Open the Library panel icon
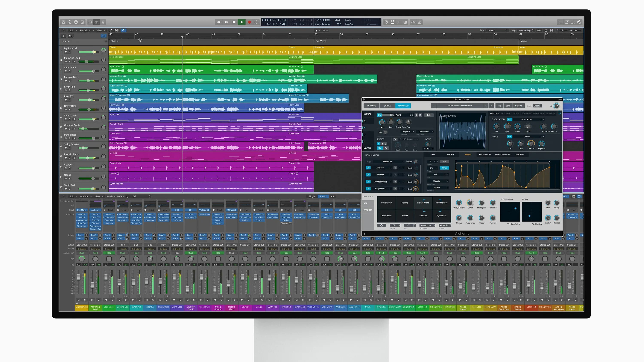Screen dimensions: 644x362 [x=63, y=22]
